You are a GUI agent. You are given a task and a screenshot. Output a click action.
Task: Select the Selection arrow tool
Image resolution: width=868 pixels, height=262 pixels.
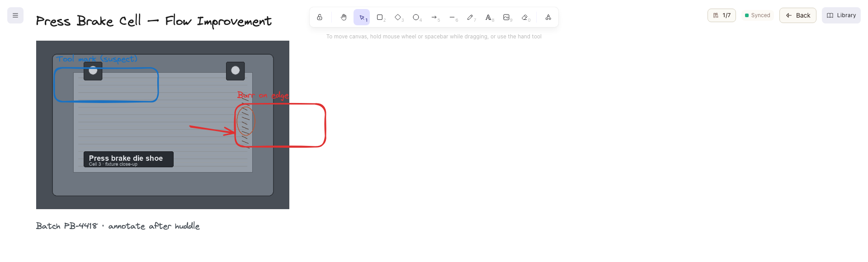click(362, 17)
